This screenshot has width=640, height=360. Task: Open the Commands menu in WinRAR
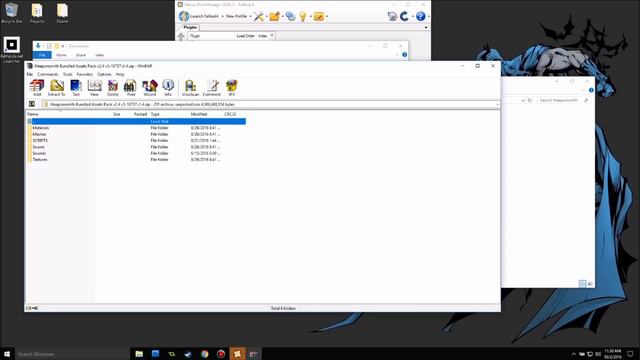click(x=48, y=74)
